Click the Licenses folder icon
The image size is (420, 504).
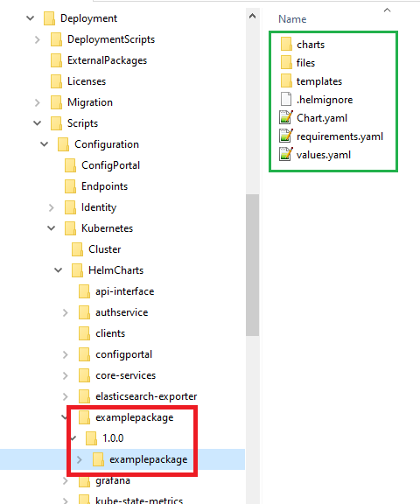point(56,81)
